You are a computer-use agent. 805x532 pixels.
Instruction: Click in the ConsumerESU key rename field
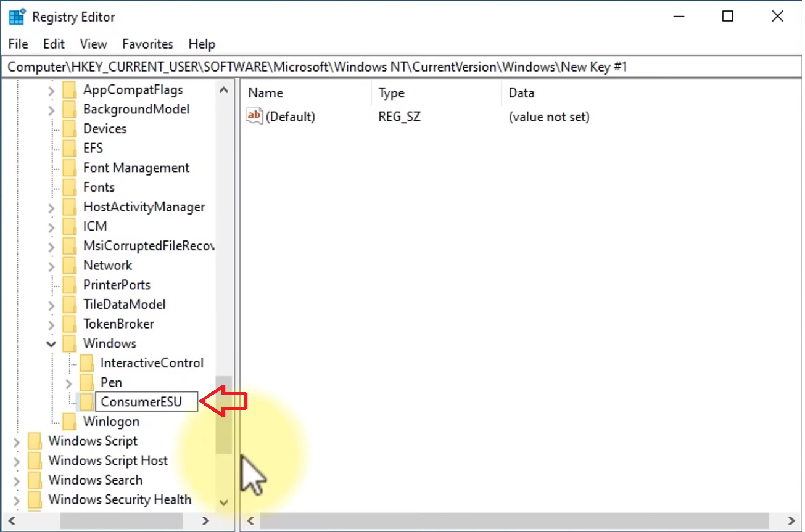147,402
